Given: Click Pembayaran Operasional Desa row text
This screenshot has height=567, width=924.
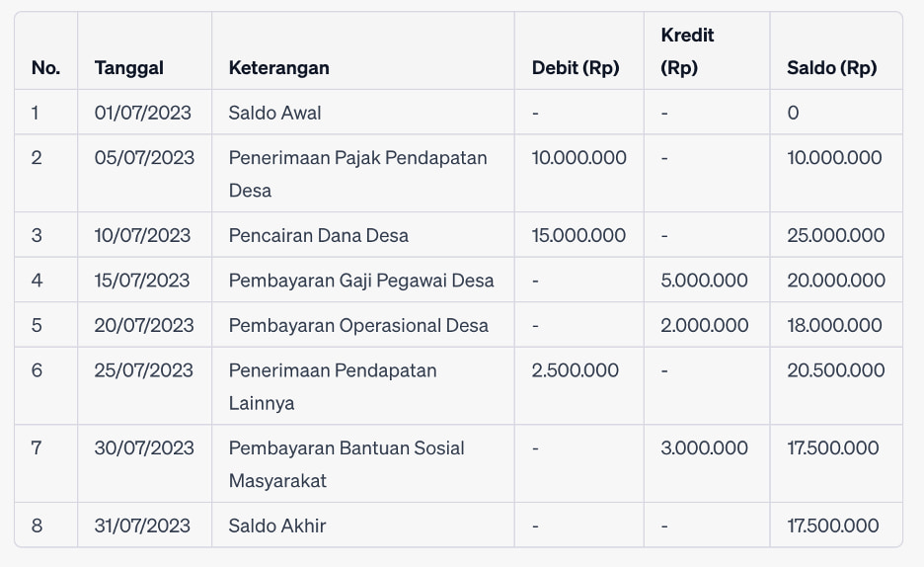Looking at the screenshot, I should point(358,325).
